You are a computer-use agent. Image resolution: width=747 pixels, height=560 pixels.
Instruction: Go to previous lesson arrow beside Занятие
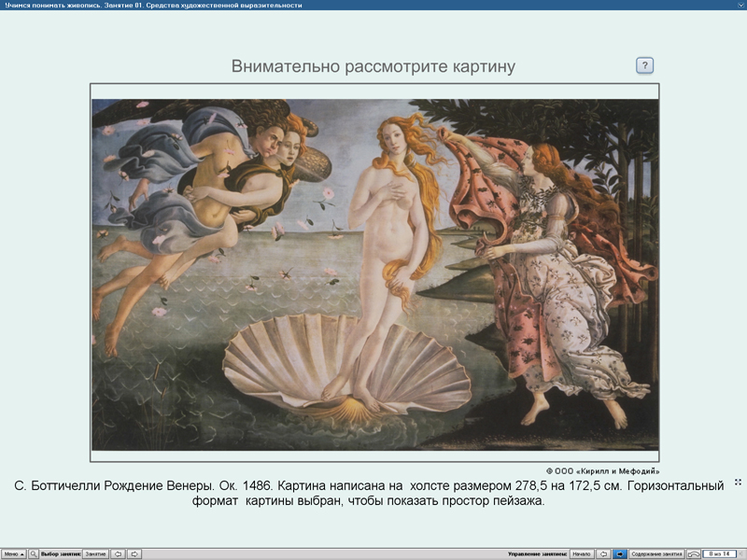tap(119, 553)
